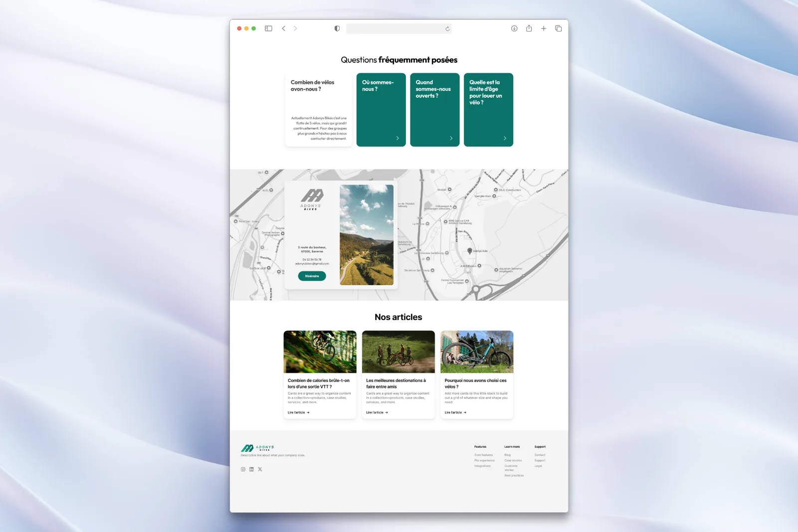Open the privacy shield report icon

(x=337, y=28)
